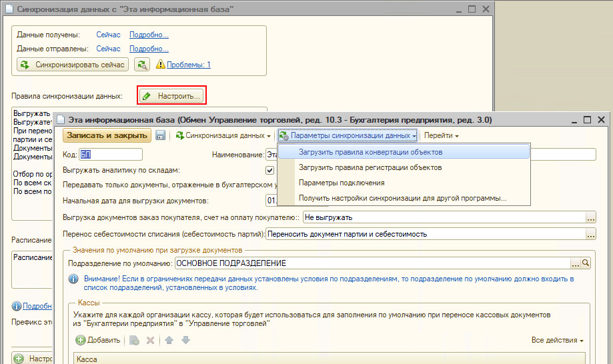Click Подробно... link next to Данные получены
Screen dimensions: 613x364
(149, 35)
